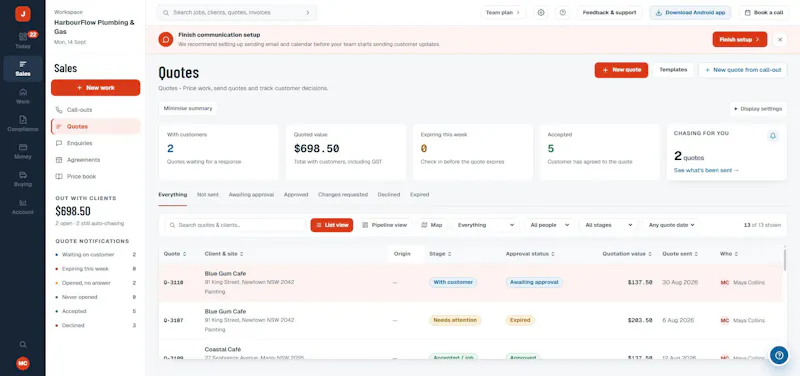800x376 pixels.
Task: Click Minimise summary
Action: click(x=187, y=109)
